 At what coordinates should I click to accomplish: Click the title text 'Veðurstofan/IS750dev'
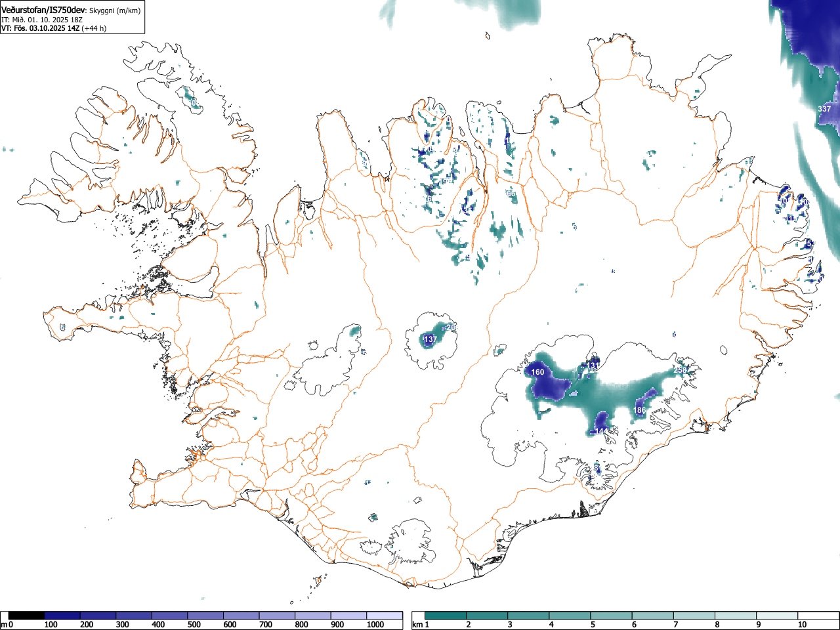[x=43, y=11]
